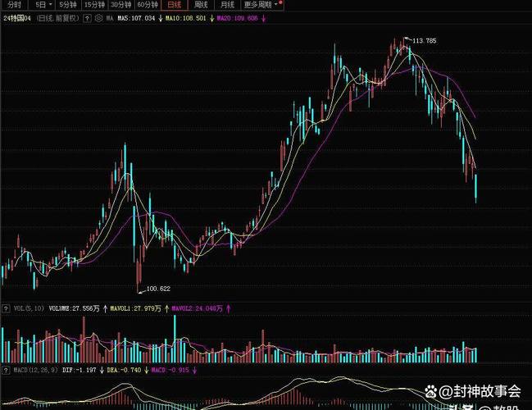Click the down arrow after MA5 value
The image size is (532, 410).
pos(161,17)
